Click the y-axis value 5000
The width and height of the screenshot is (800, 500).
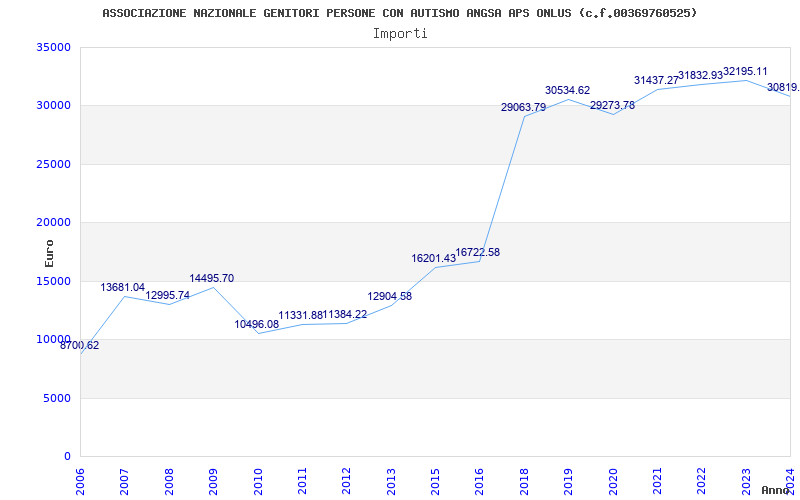(56, 398)
